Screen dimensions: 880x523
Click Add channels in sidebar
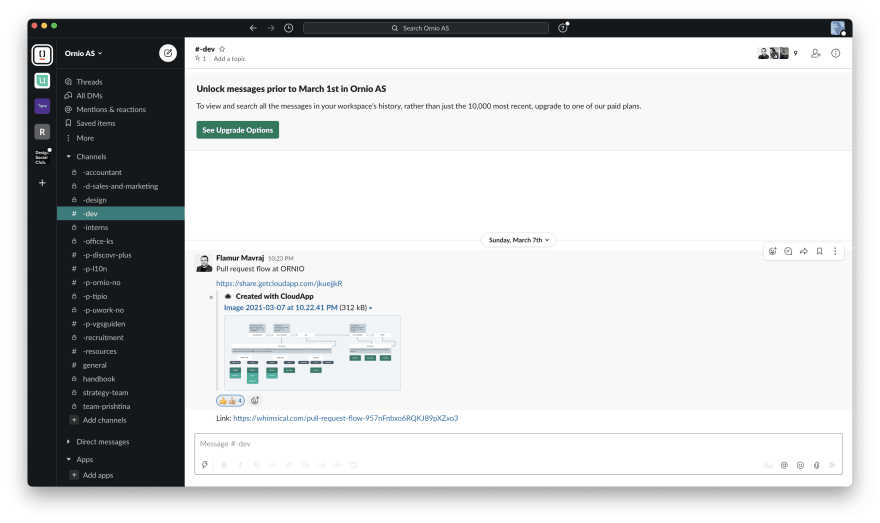(x=104, y=420)
